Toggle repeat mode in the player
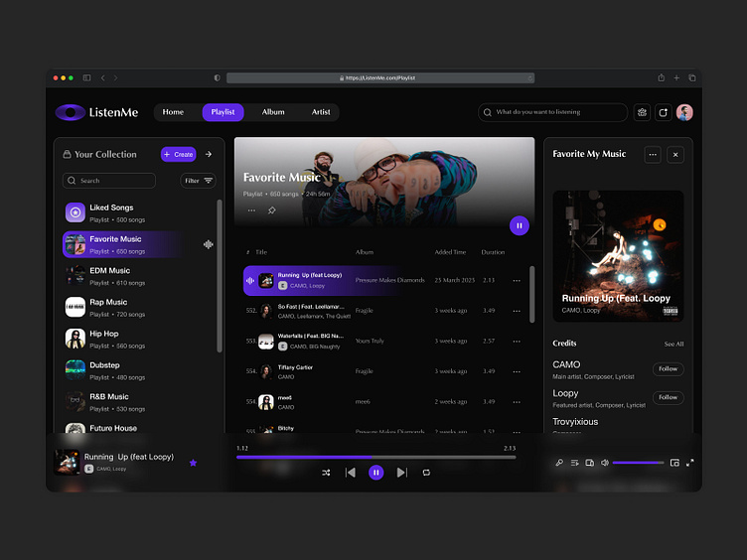The image size is (747, 560). coord(426,473)
